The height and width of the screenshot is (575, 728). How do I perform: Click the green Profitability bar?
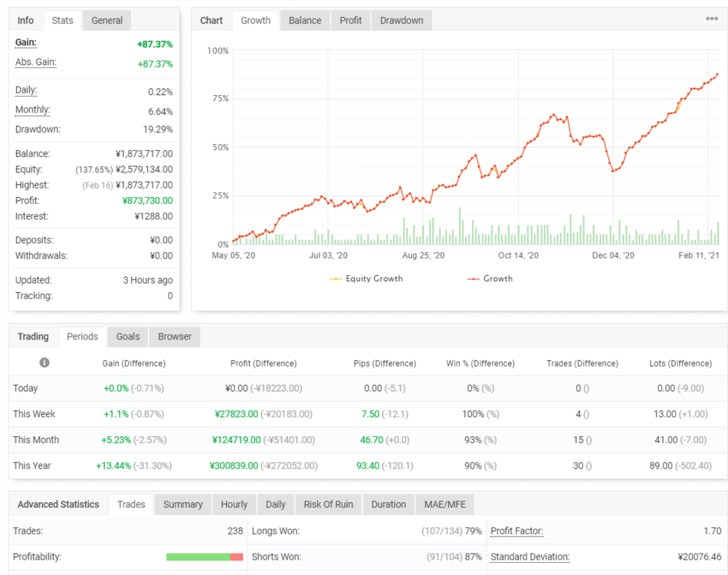click(x=198, y=557)
